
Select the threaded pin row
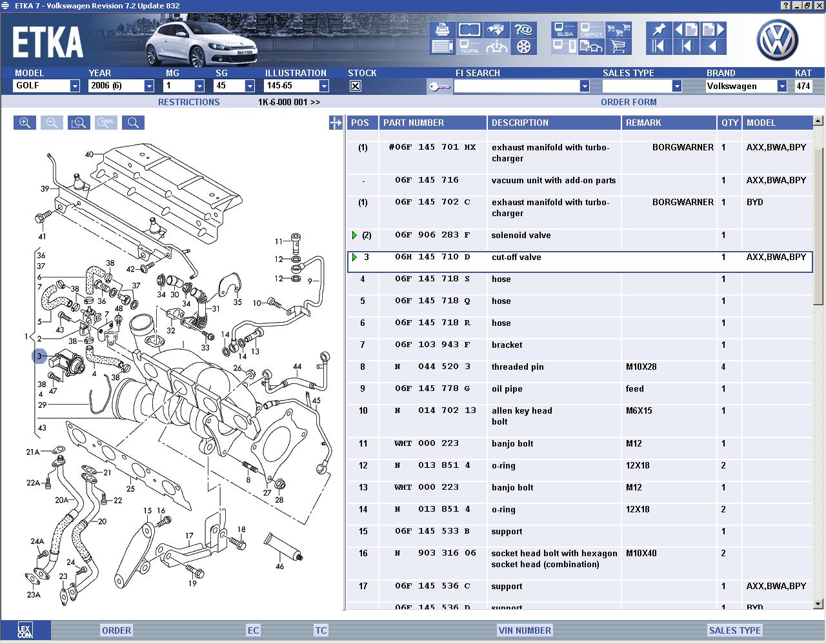579,372
